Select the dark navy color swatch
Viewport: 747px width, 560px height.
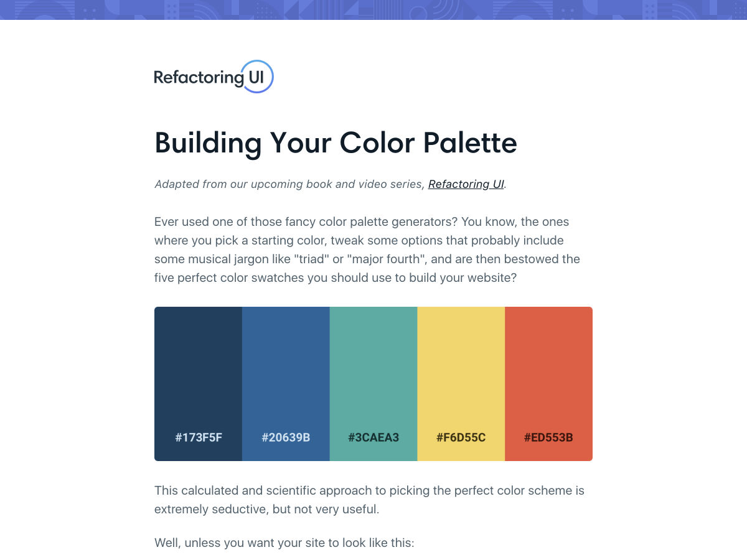198,367
